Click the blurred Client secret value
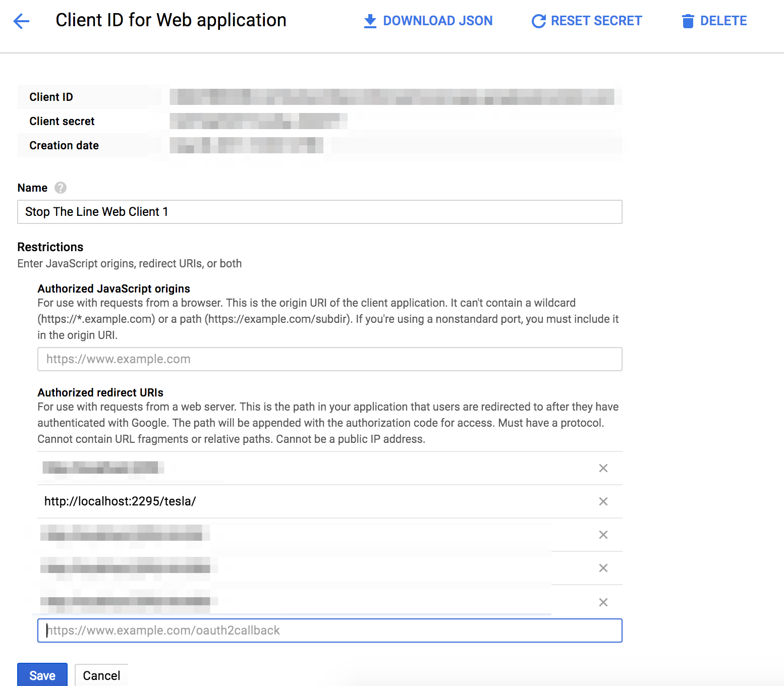Screen dimensions: 784x686 click(x=259, y=121)
